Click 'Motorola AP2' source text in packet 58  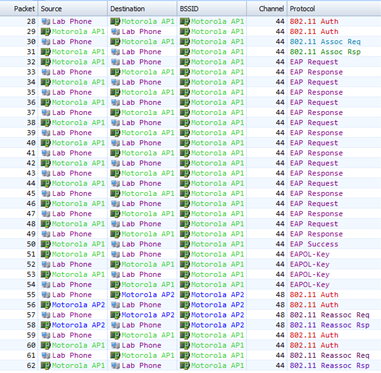[78, 325]
